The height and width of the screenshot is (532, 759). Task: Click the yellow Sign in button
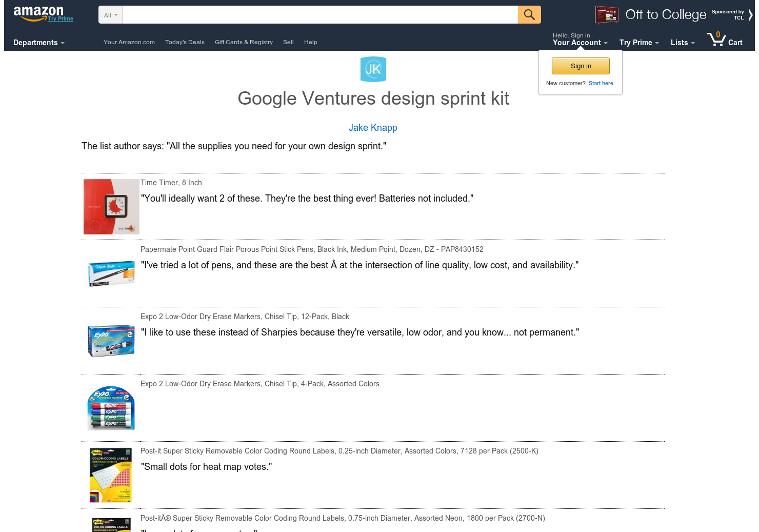(x=581, y=66)
